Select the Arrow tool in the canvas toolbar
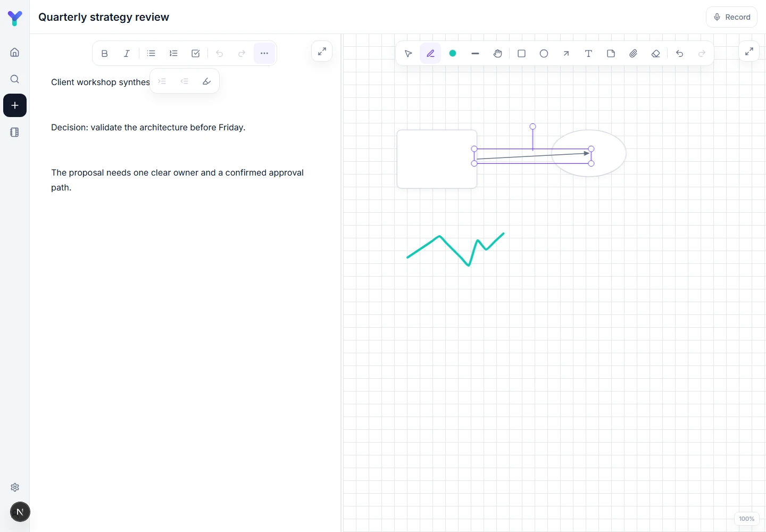The image size is (766, 532). (x=566, y=53)
